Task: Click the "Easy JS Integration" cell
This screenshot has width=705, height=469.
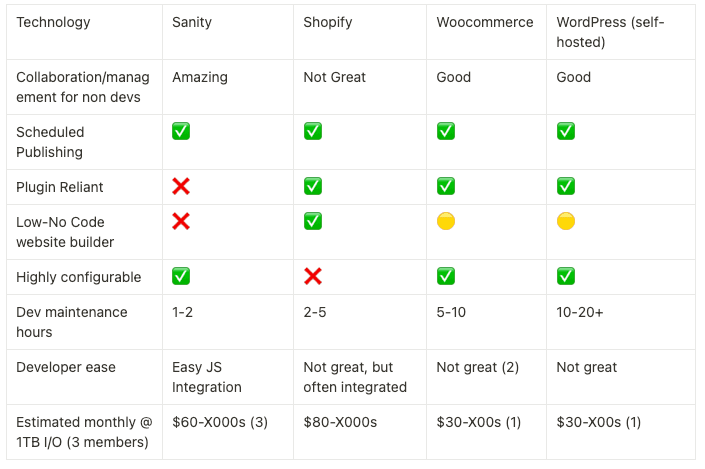Action: [206, 377]
